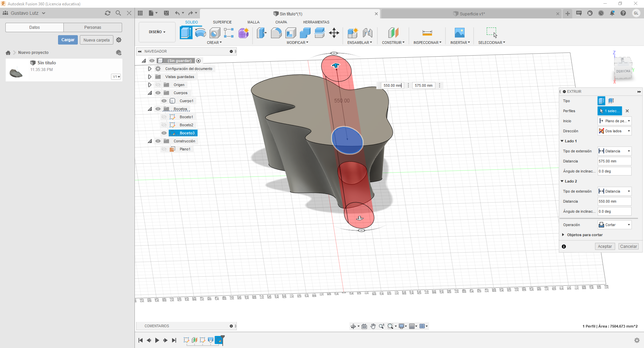Viewport: 644px width, 348px height.
Task: Select the Shell tool icon
Action: click(x=290, y=33)
